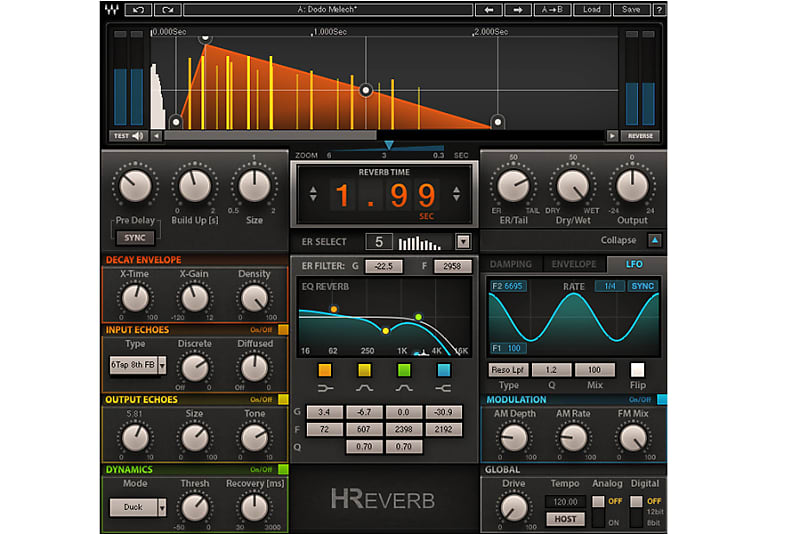Toggle the Analog OFF/ON switch
Image resolution: width=800 pixels, height=534 pixels.
[x=598, y=511]
